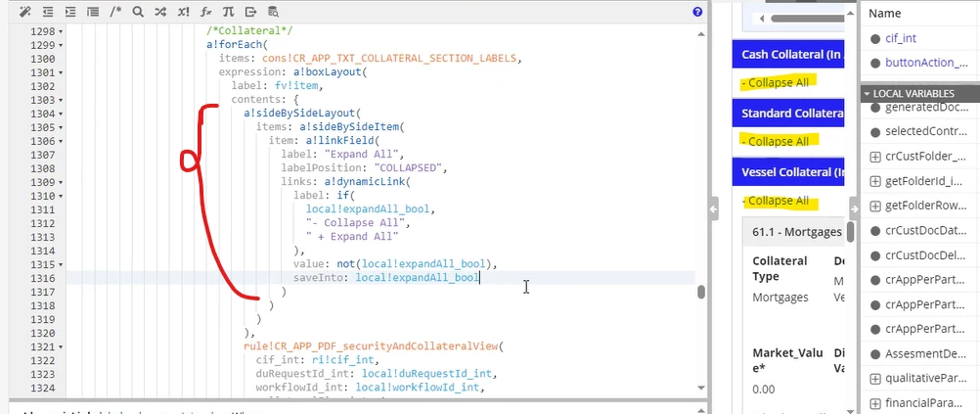
Task: Expand the qualitativePar variable node
Action: point(875,379)
